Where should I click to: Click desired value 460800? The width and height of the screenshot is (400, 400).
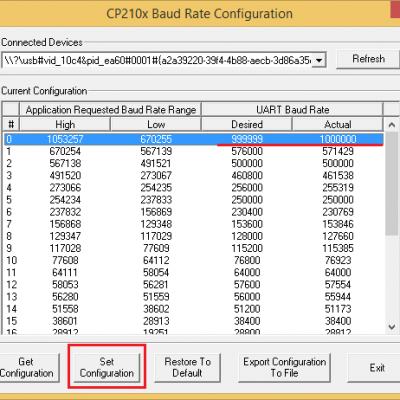tap(247, 175)
